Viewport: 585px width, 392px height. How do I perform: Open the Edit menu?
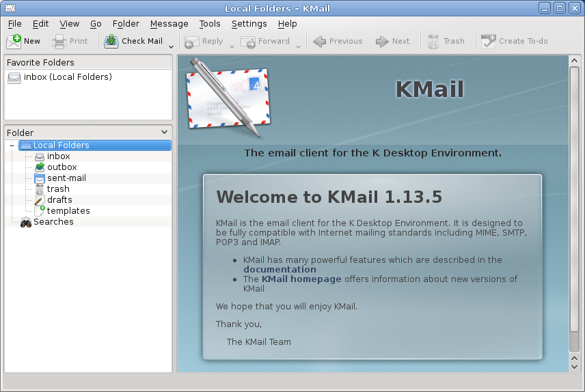[x=40, y=24]
